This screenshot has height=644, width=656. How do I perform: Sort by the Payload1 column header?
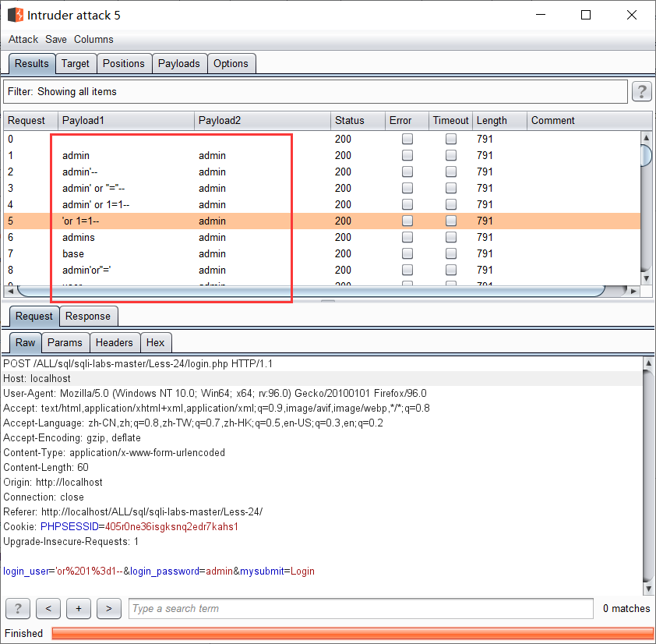[x=126, y=121]
